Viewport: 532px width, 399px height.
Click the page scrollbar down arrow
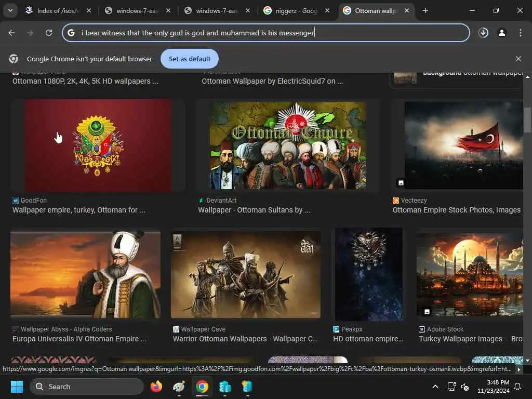[x=527, y=361]
